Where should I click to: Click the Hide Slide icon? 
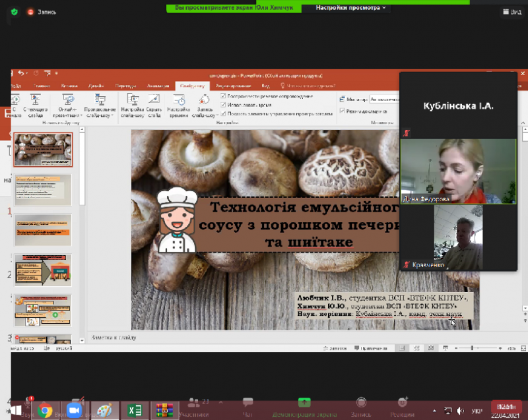154,100
